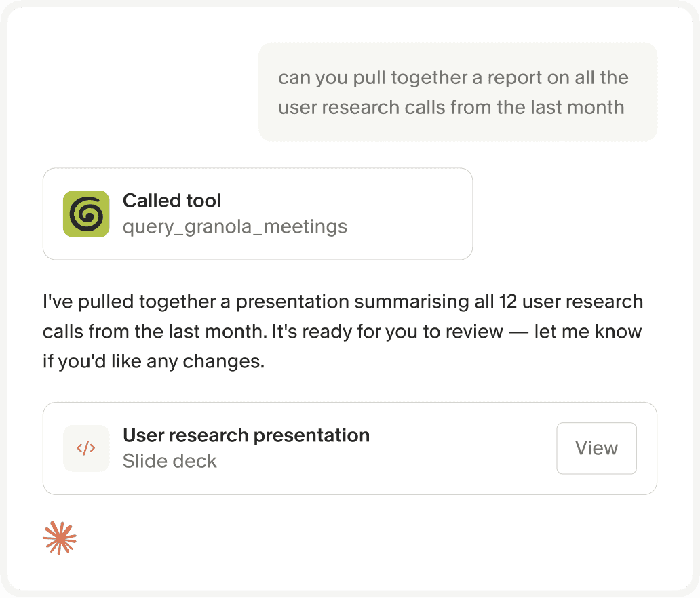Open the slide deck with View button

(596, 448)
